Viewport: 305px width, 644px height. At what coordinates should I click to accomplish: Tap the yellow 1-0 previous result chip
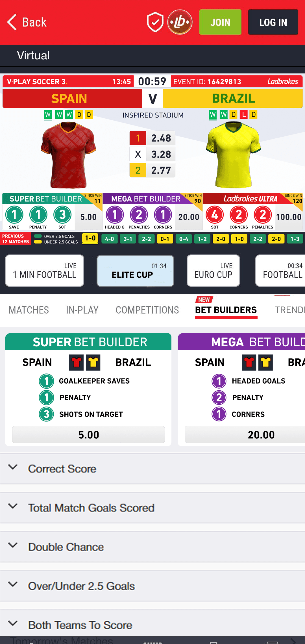click(x=90, y=238)
